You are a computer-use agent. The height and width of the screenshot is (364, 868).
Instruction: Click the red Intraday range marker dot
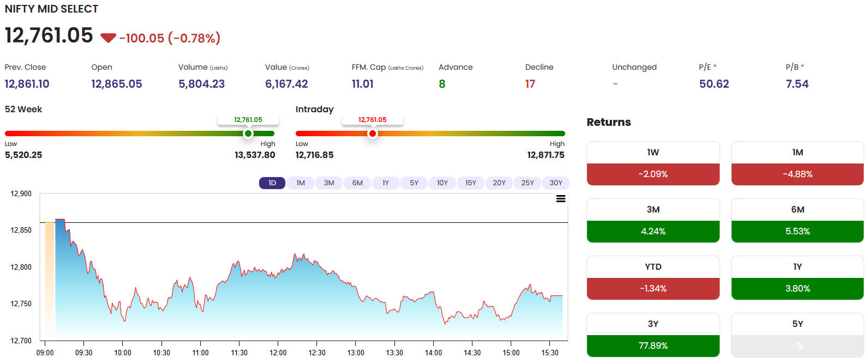point(373,134)
